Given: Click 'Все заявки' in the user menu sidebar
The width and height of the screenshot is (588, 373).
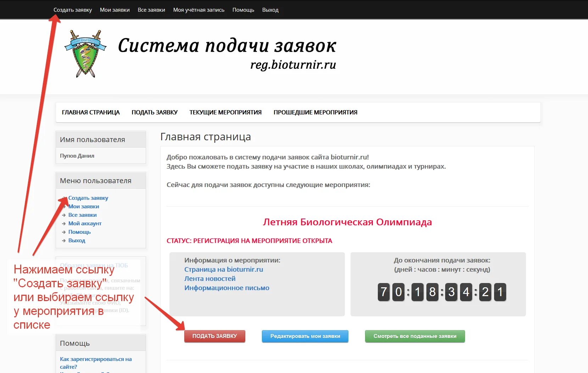Looking at the screenshot, I should pos(83,215).
